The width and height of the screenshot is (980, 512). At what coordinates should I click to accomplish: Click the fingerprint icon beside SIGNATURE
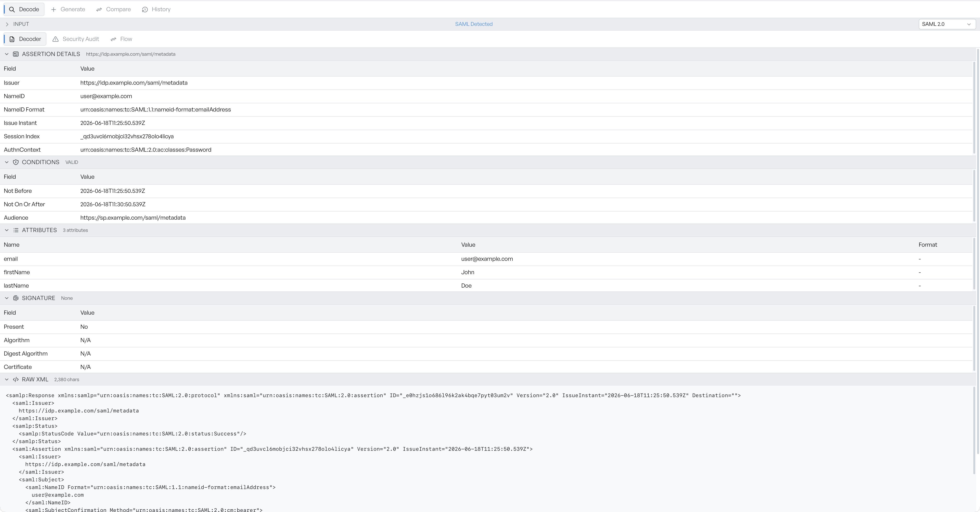tap(16, 298)
